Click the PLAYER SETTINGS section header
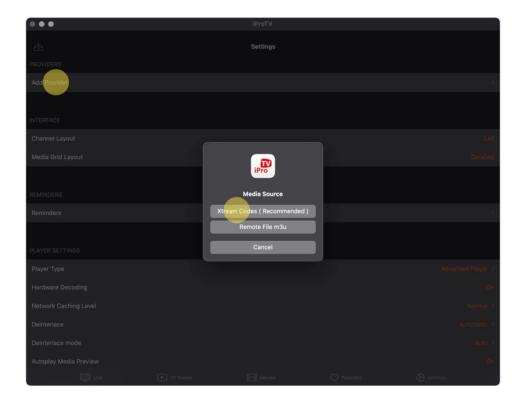Viewport: 526px width, 420px height. (55, 250)
